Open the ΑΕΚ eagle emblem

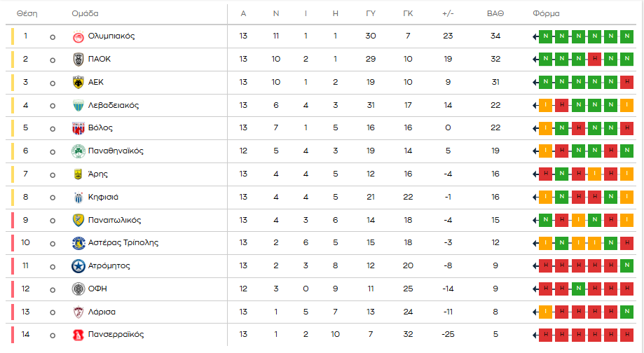point(78,83)
